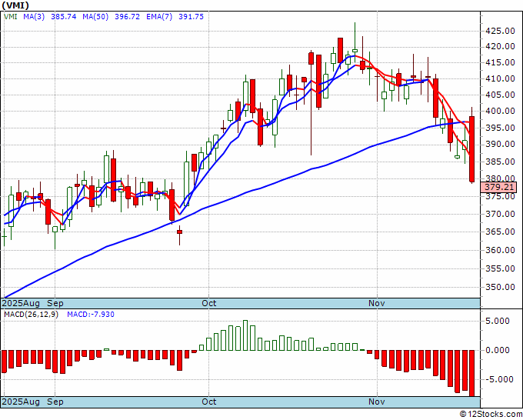The height and width of the screenshot is (420, 523).
Task: Click the MACD:-7.930 value label
Action: 91,315
